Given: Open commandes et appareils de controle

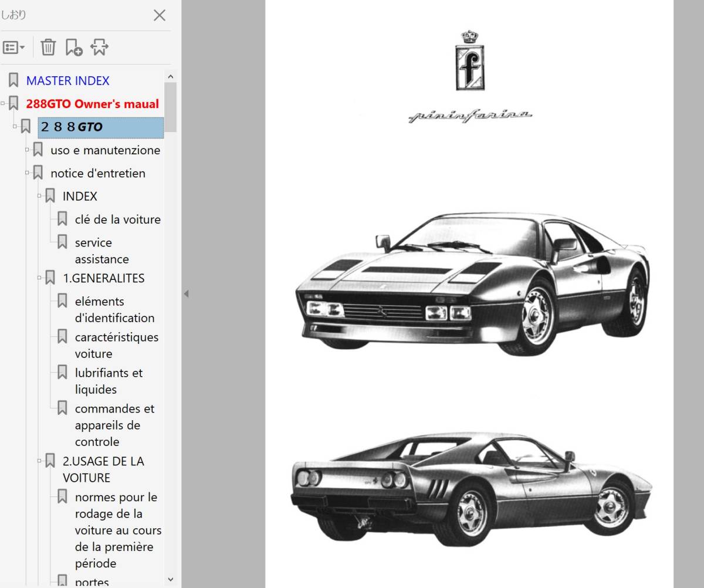Looking at the screenshot, I should 115,425.
